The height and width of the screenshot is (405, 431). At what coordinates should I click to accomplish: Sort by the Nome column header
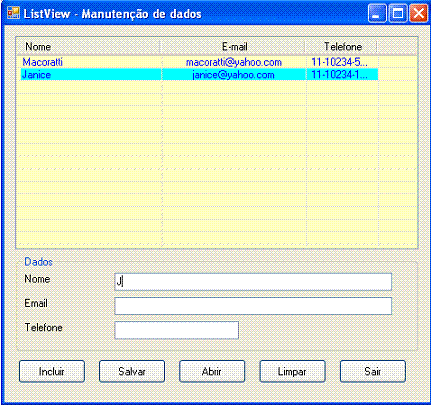(88, 47)
